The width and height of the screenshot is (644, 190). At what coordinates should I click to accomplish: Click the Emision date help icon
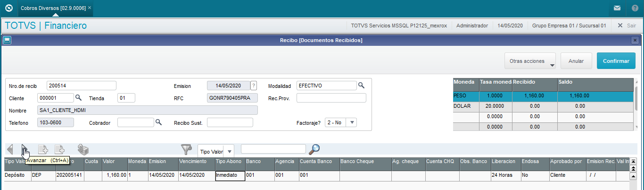[254, 86]
